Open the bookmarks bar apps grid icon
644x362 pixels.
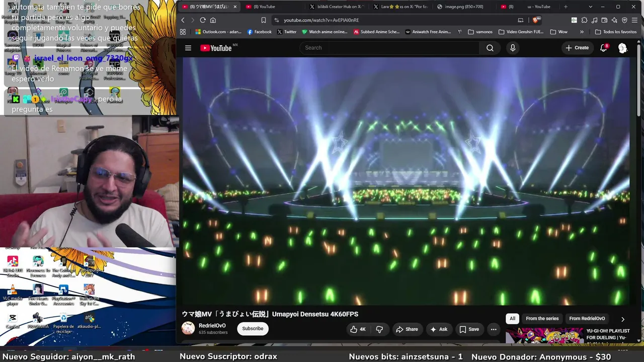point(183,32)
